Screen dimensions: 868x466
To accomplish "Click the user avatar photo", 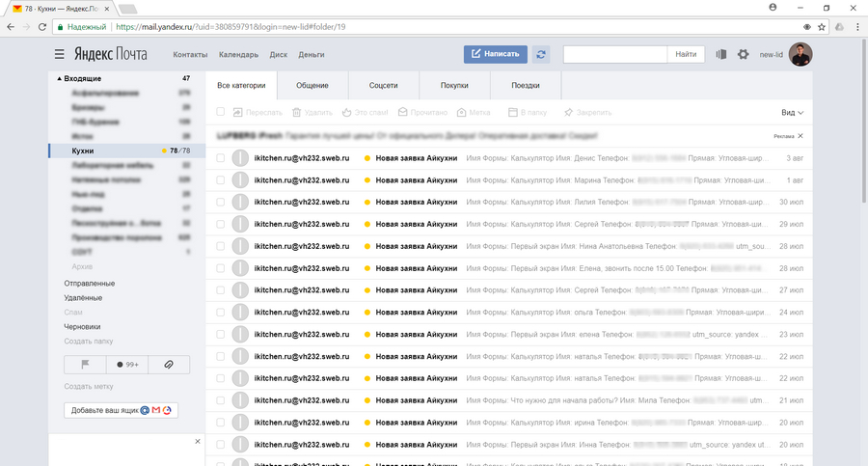I will click(x=800, y=55).
